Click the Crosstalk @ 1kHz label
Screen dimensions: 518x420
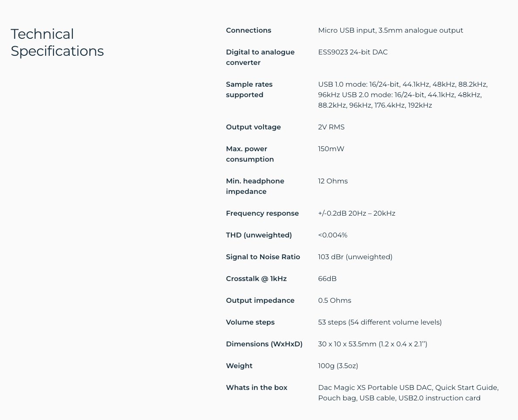coord(256,278)
